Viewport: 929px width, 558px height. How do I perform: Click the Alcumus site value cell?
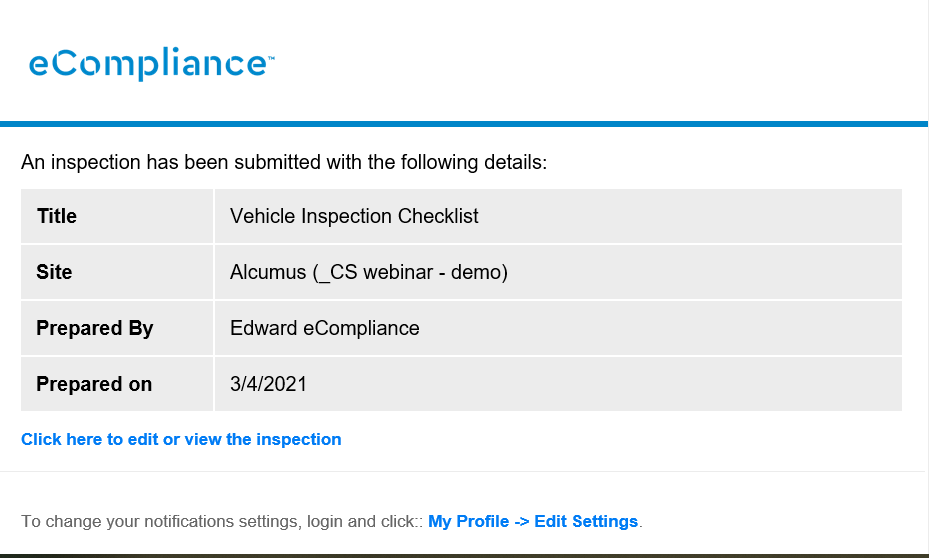pos(558,272)
